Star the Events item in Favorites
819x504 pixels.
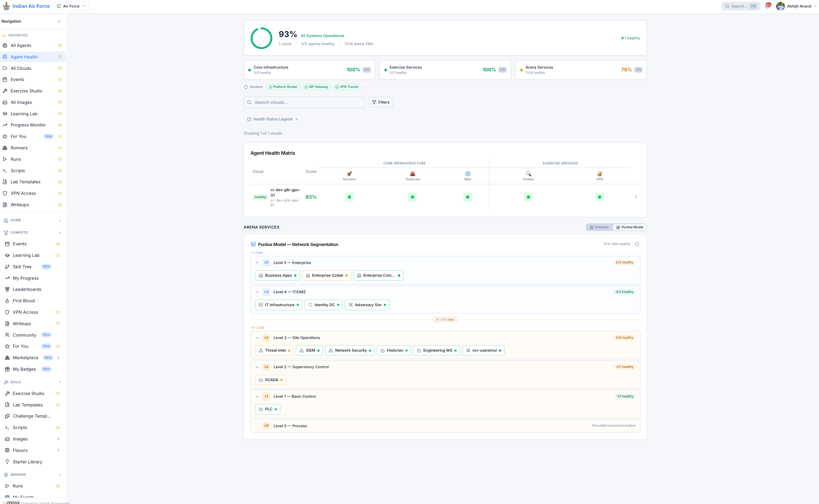point(60,79)
